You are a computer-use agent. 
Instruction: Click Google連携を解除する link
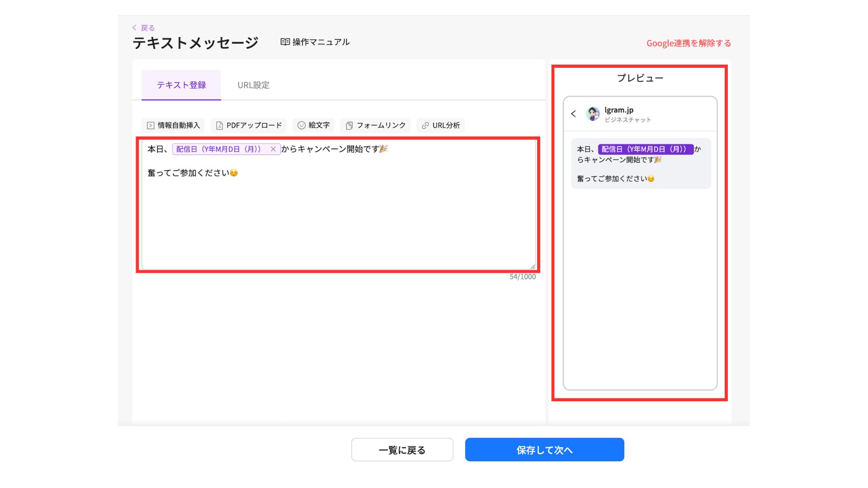click(x=688, y=43)
